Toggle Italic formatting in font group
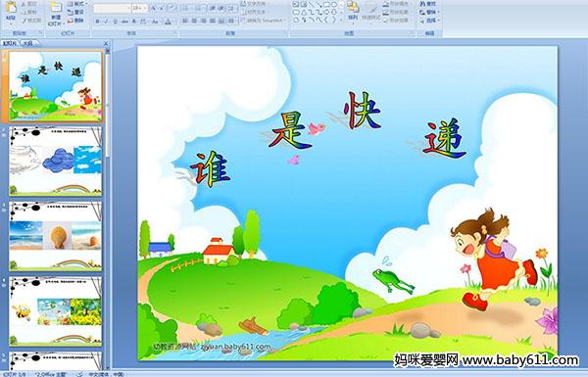588x377 pixels. click(106, 22)
